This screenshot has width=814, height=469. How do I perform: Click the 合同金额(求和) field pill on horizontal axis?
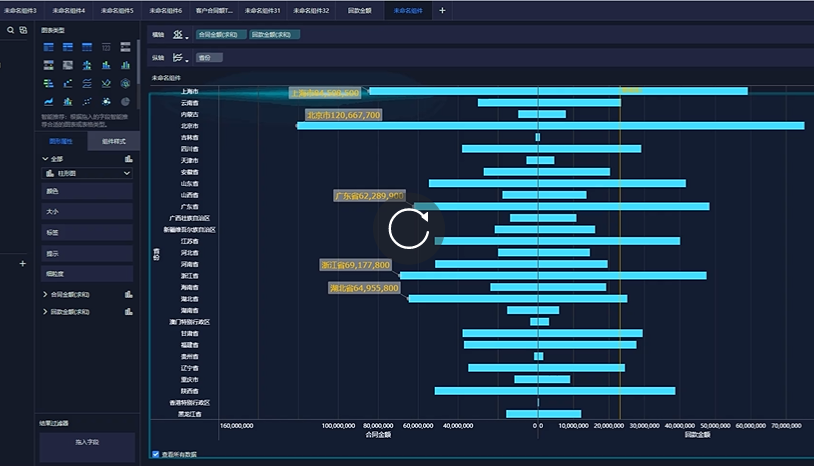click(221, 35)
